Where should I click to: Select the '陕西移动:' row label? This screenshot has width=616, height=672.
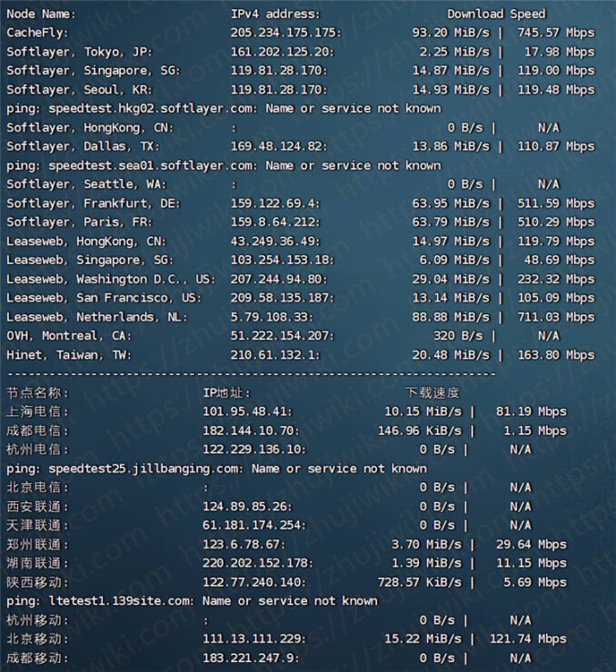(38, 583)
